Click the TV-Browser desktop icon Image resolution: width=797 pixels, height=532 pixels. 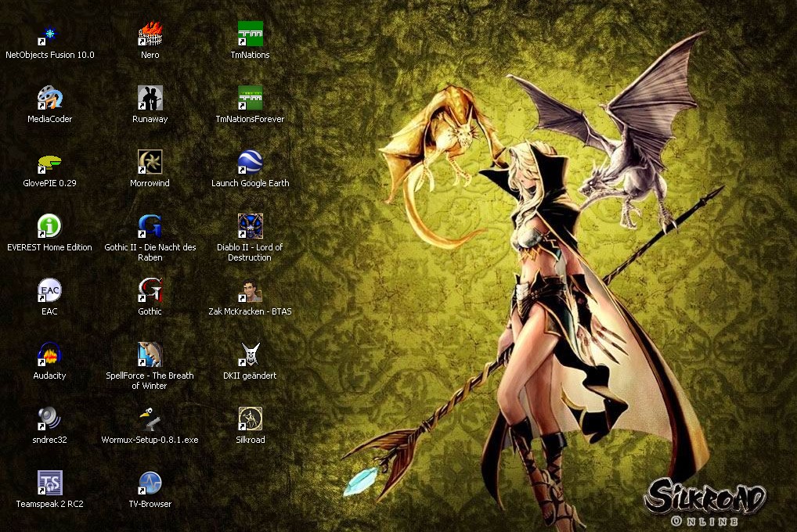(x=150, y=483)
